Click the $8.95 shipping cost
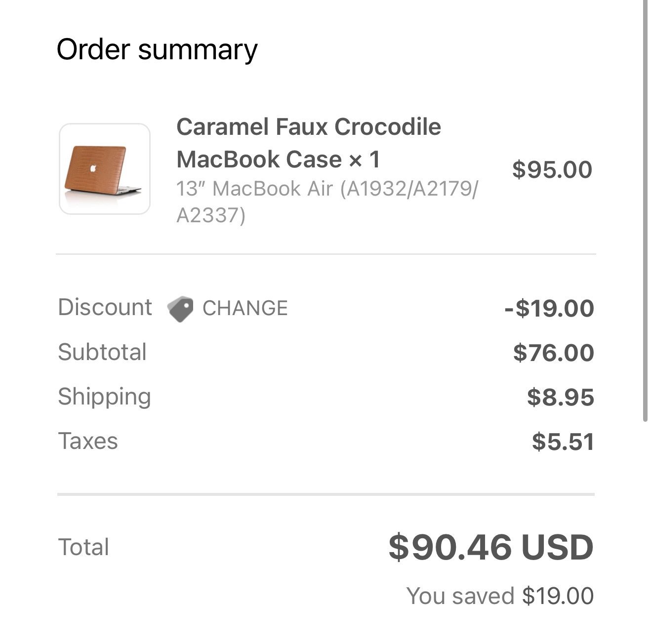The height and width of the screenshot is (644, 652). pyautogui.click(x=561, y=397)
